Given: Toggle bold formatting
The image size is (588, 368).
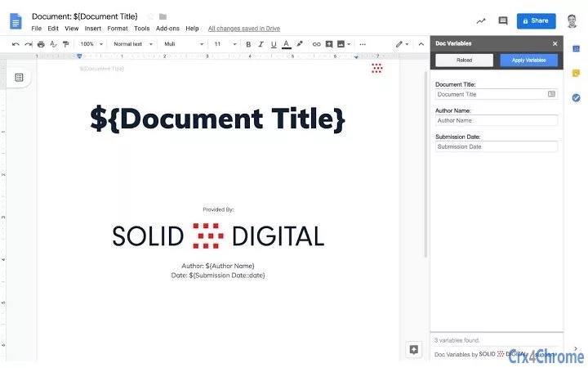Looking at the screenshot, I should click(x=248, y=44).
